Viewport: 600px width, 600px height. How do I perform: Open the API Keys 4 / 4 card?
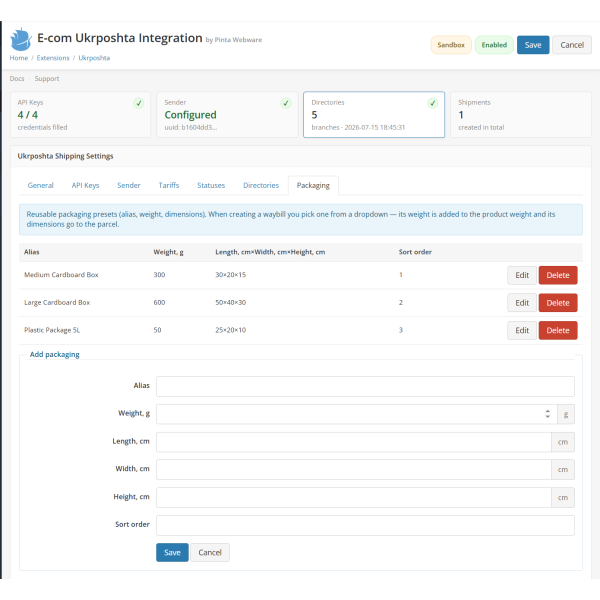click(x=80, y=114)
